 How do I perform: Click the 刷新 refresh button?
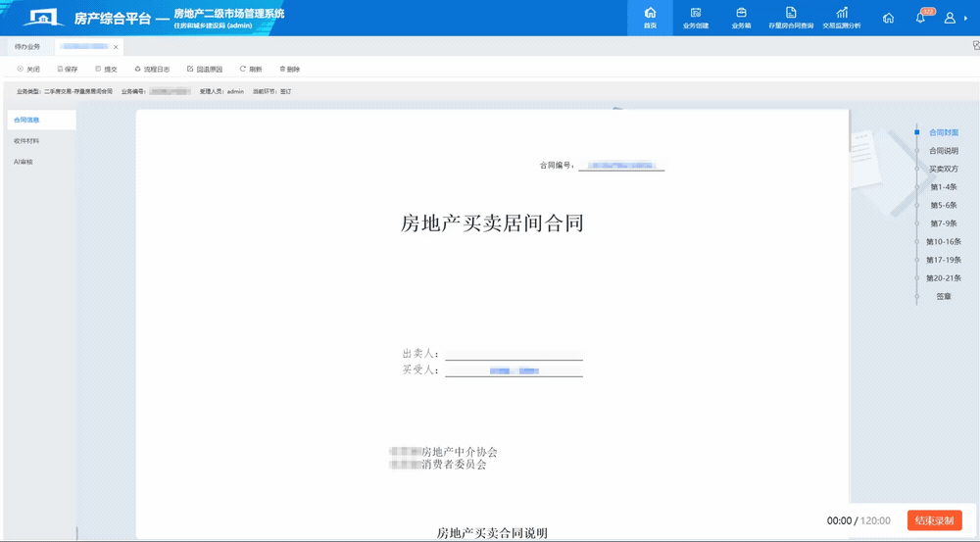(x=251, y=70)
